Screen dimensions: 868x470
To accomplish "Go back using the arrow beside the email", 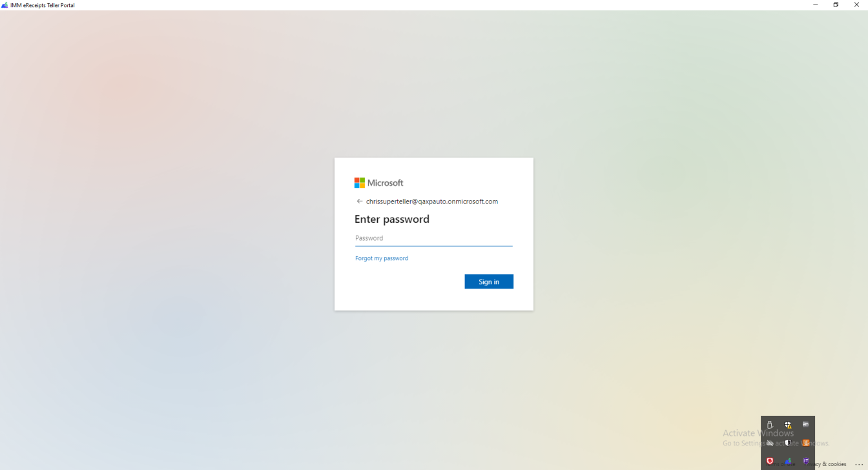I will pos(360,201).
